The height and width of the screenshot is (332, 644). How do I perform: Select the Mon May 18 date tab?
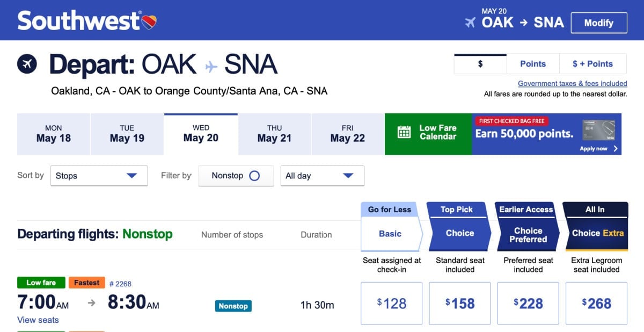coord(53,133)
